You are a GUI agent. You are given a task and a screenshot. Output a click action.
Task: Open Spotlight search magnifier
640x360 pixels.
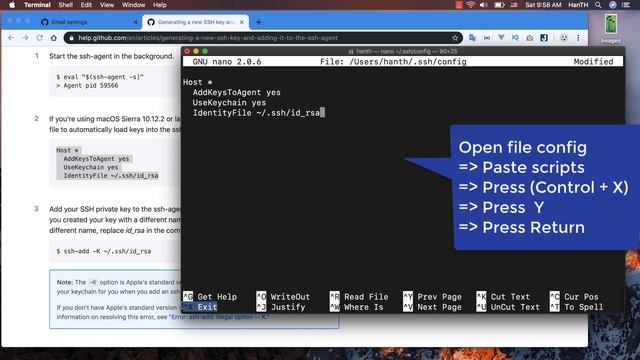pyautogui.click(x=598, y=5)
